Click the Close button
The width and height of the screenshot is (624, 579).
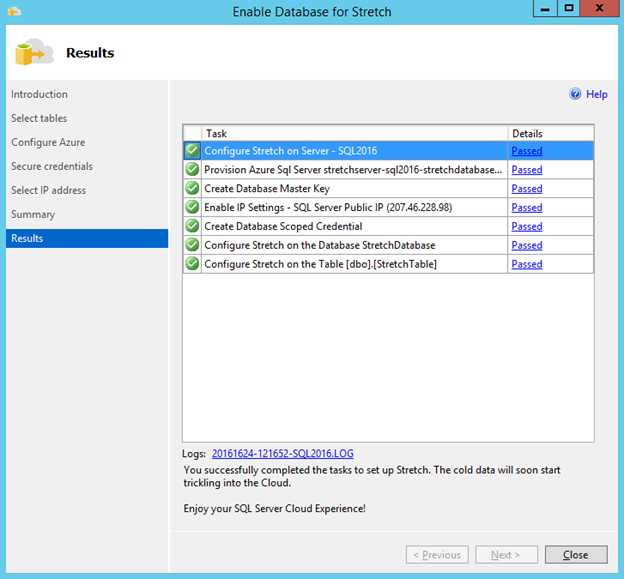click(x=576, y=554)
